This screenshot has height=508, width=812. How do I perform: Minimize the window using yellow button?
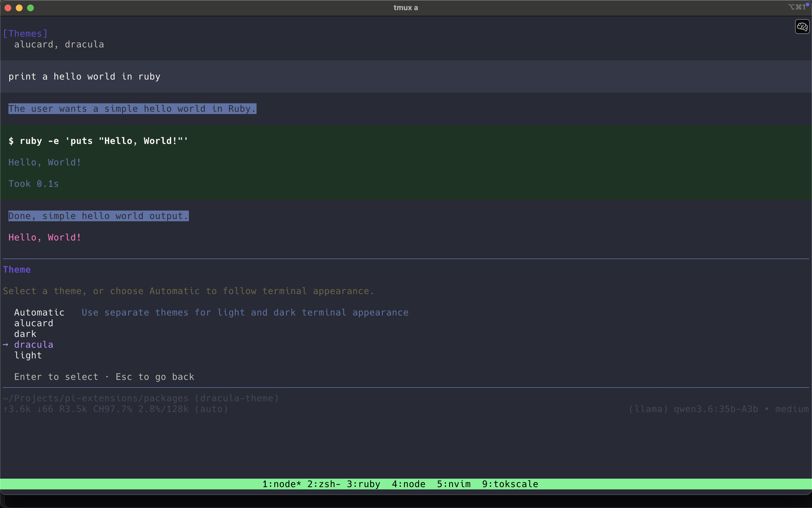point(19,8)
